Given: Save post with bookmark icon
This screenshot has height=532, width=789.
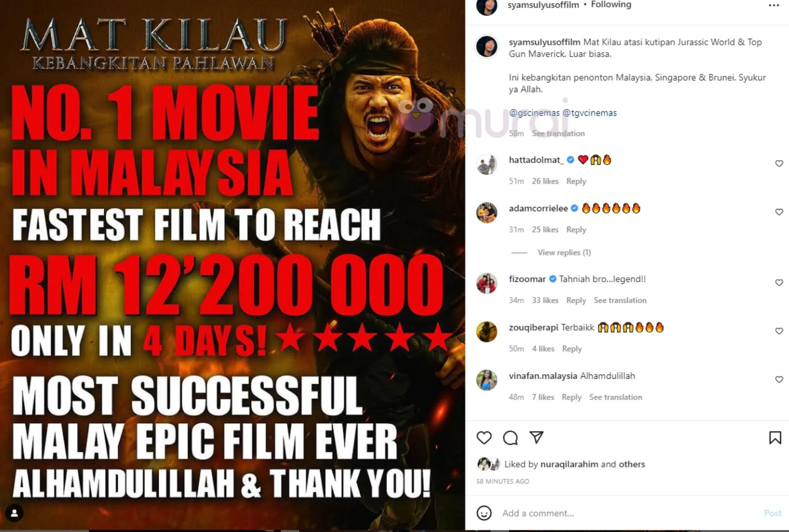Looking at the screenshot, I should (x=775, y=437).
